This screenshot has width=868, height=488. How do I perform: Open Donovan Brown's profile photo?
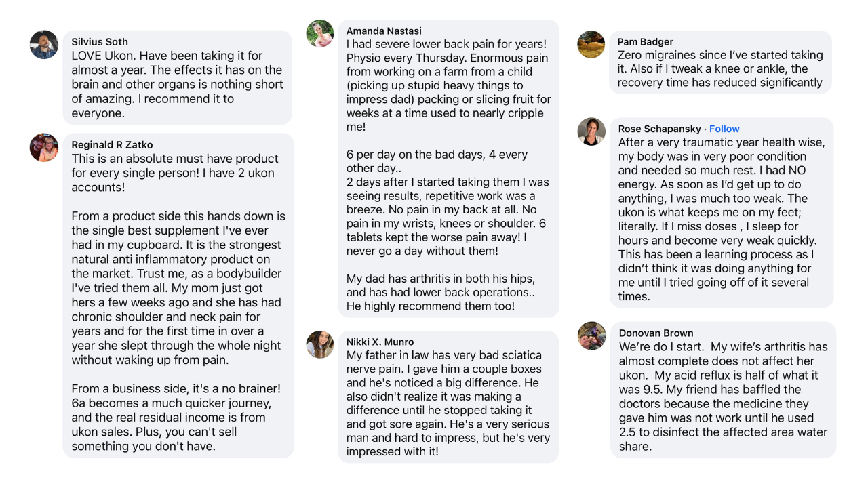[591, 335]
